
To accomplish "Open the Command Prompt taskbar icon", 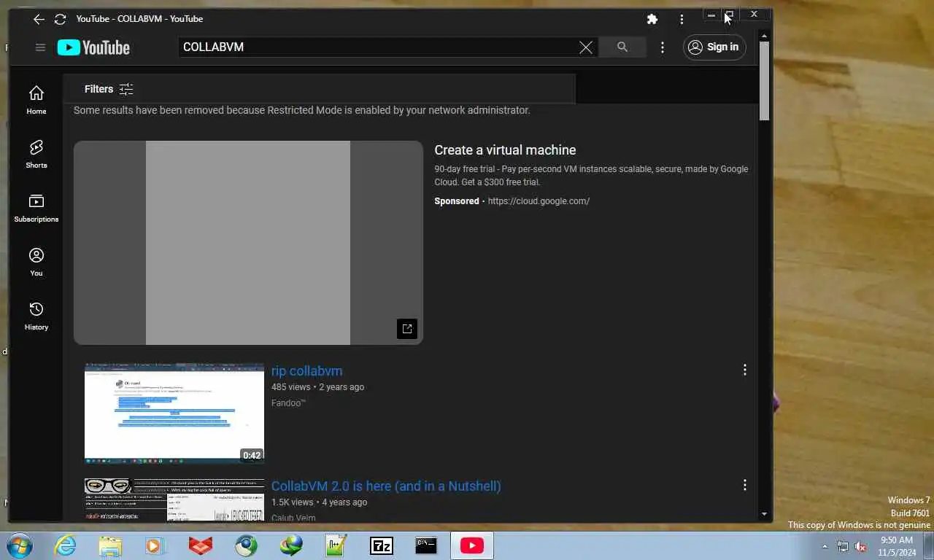I will click(426, 545).
